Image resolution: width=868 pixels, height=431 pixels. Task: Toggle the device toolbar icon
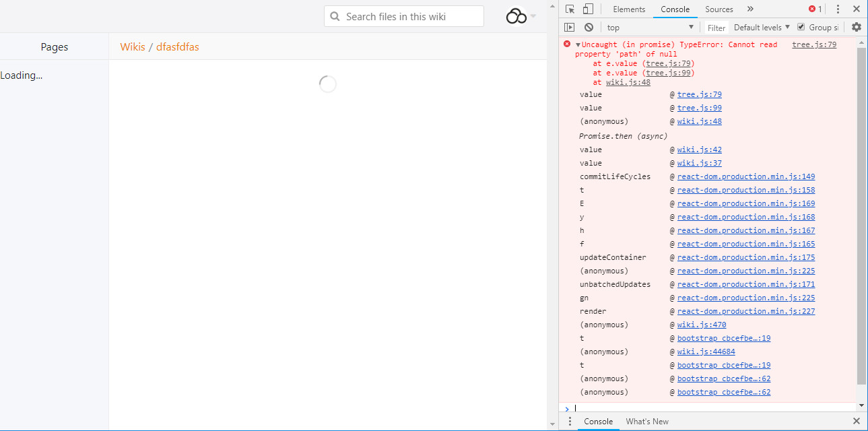pos(588,9)
